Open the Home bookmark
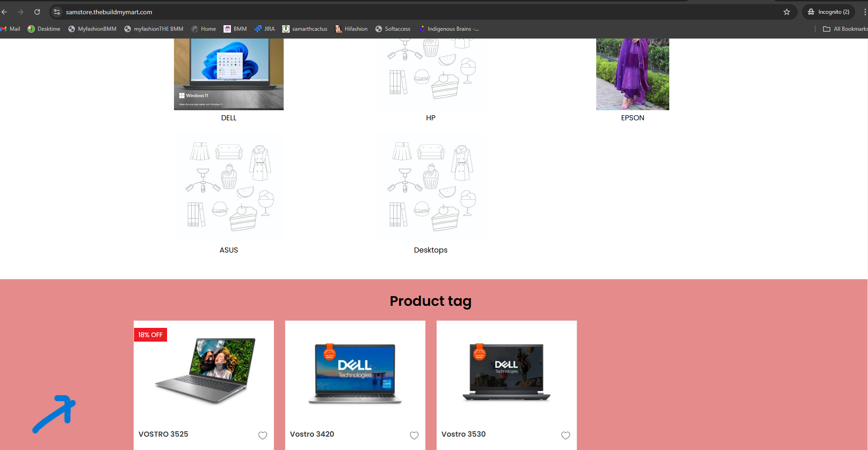Image resolution: width=868 pixels, height=450 pixels. coord(204,29)
